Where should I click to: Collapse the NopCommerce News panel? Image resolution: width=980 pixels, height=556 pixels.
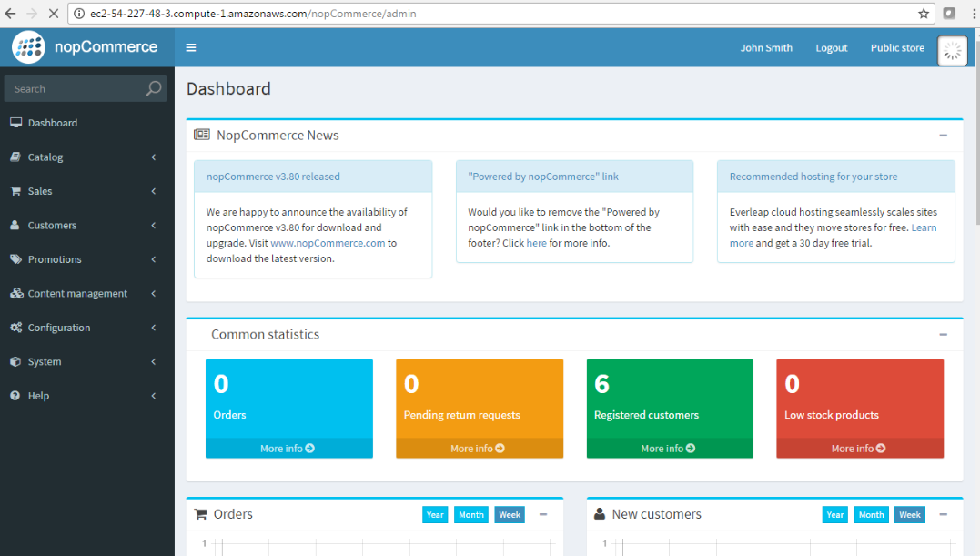(943, 135)
